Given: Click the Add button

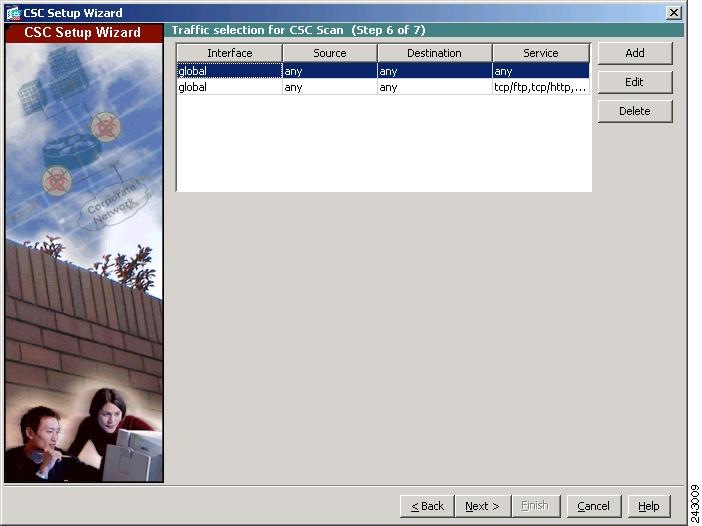Looking at the screenshot, I should [635, 53].
